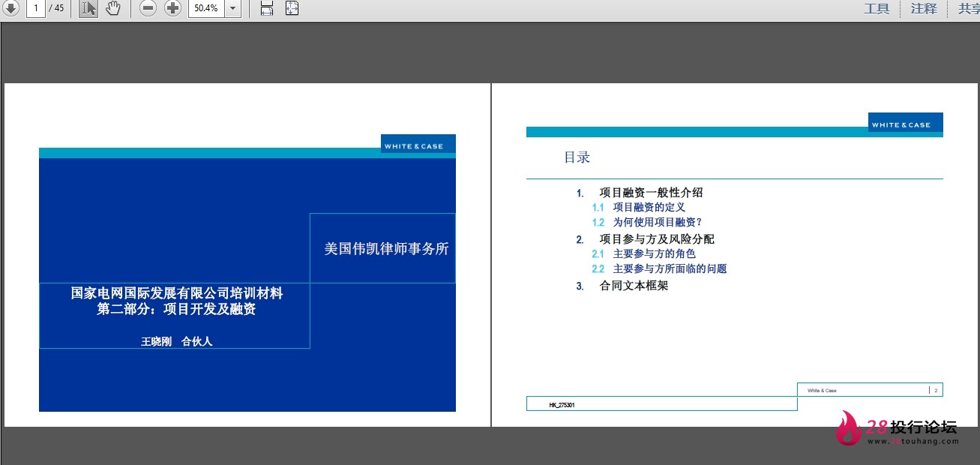Open the 注释 panel
The image size is (980, 465).
(924, 9)
